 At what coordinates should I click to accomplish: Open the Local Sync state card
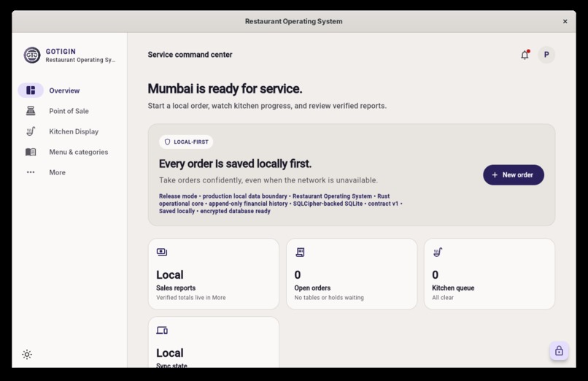[213, 342]
